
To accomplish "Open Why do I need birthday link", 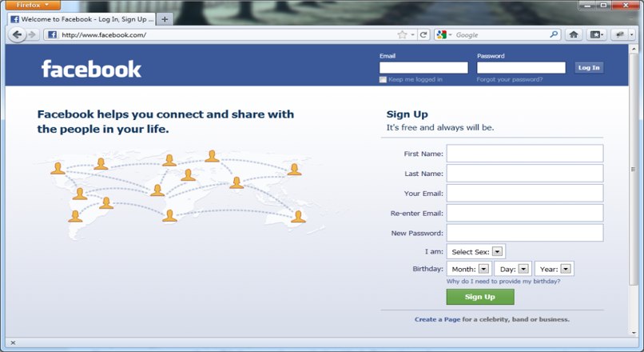I will click(503, 282).
